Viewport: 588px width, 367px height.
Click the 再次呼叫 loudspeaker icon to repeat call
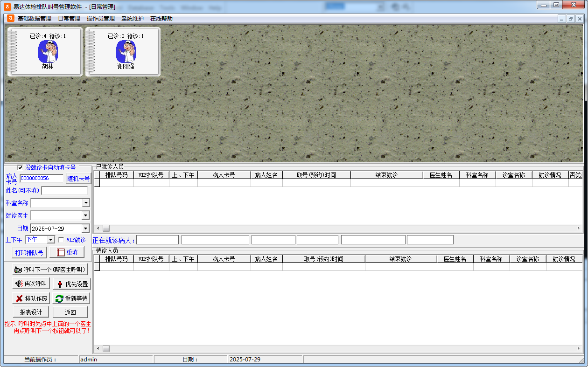pos(18,284)
